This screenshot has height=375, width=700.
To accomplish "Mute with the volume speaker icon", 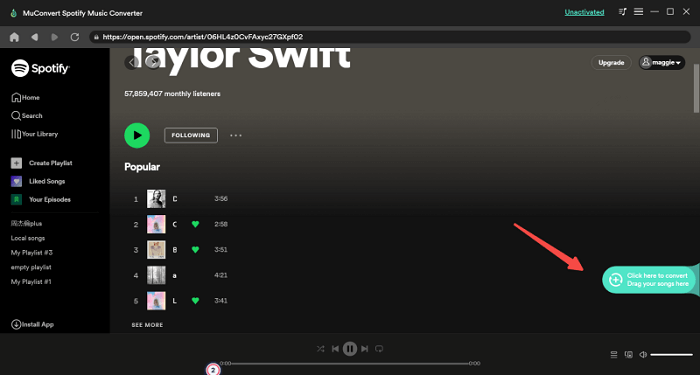I will point(643,354).
